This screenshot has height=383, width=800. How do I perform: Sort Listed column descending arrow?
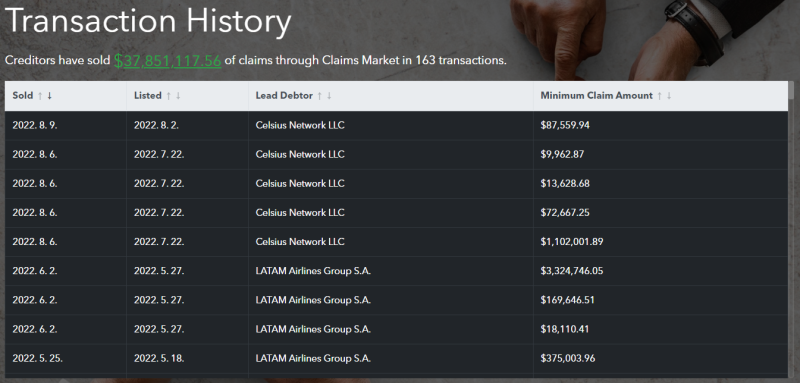pyautogui.click(x=178, y=96)
